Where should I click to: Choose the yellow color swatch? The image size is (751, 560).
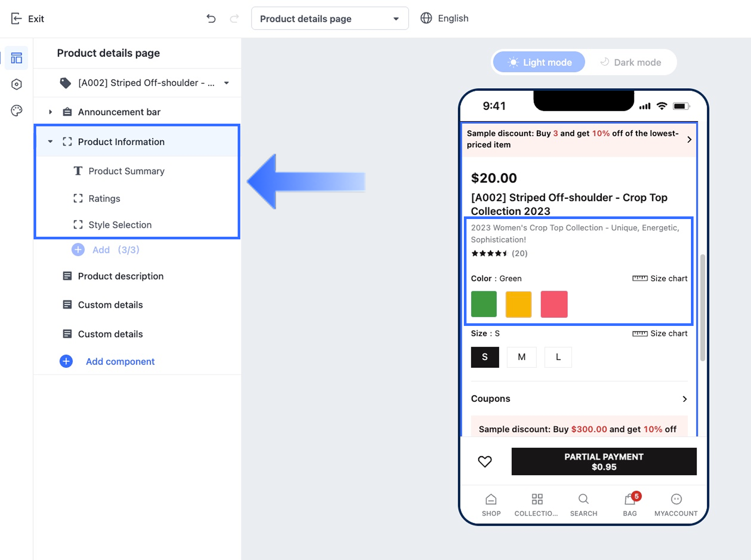point(518,304)
